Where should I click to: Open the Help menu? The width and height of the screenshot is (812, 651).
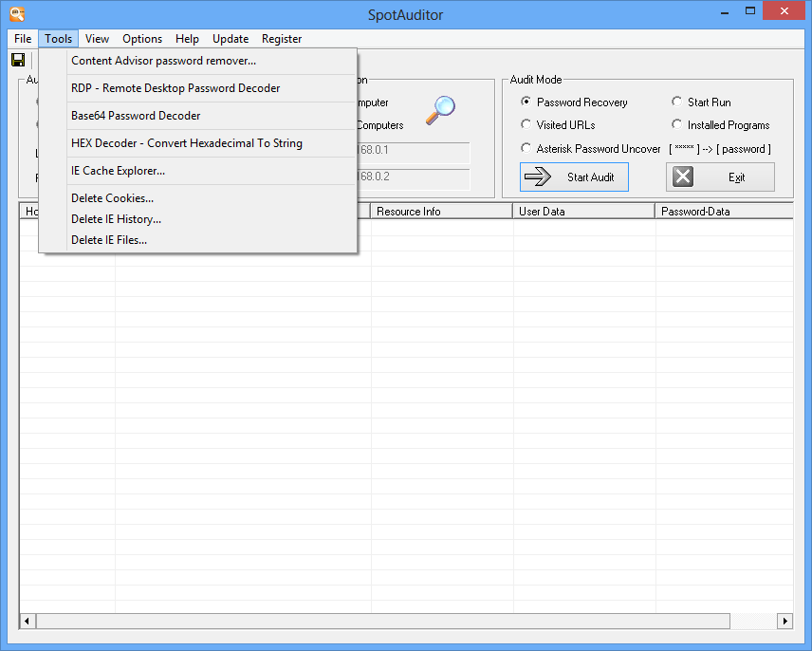point(187,39)
